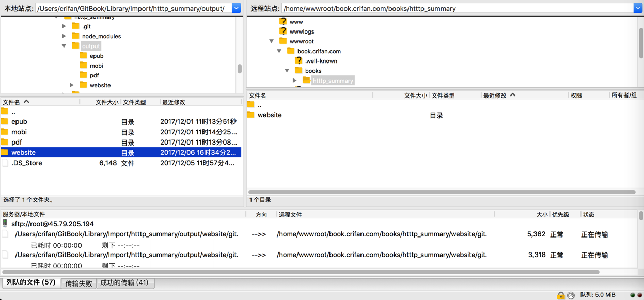This screenshot has height=300, width=644.
Task: Click the red activity indicator light
Action: [640, 295]
